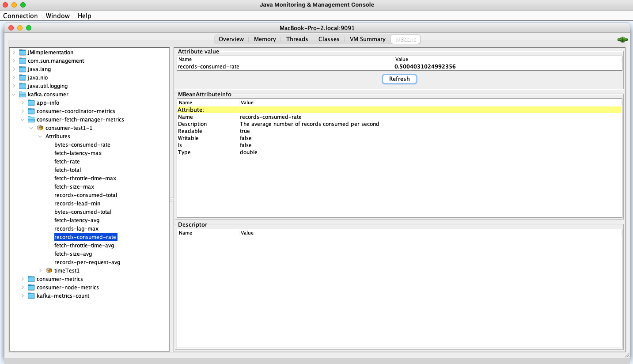Collapse the kafka.consumer tree node

(x=13, y=94)
